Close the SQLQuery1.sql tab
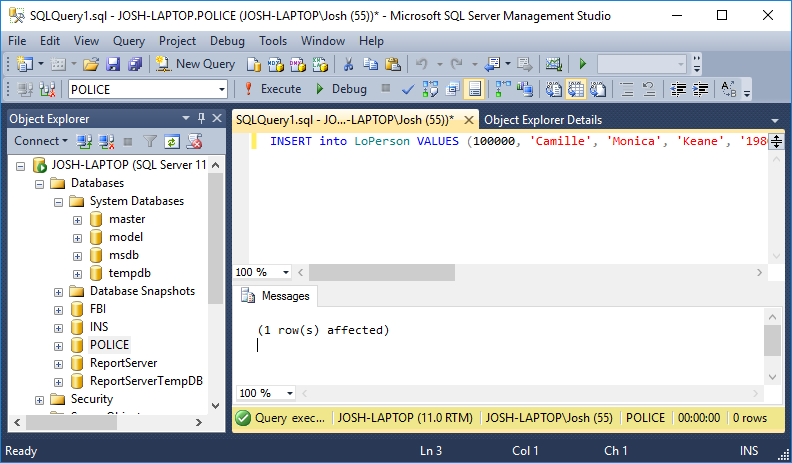This screenshot has width=792, height=463. (x=469, y=120)
